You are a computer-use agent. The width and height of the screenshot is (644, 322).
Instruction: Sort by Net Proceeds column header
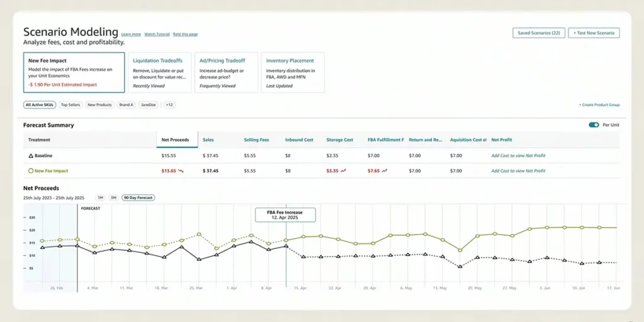pyautogui.click(x=176, y=140)
